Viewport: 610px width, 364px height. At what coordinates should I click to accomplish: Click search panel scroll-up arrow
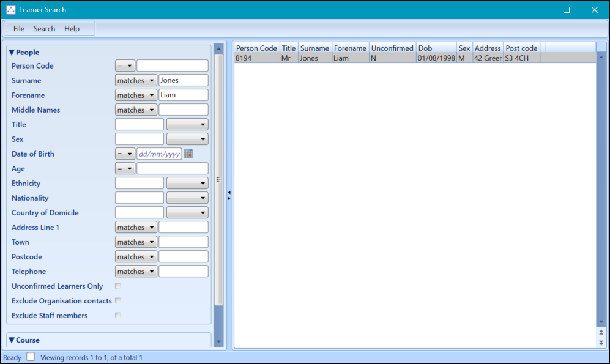pyautogui.click(x=218, y=49)
